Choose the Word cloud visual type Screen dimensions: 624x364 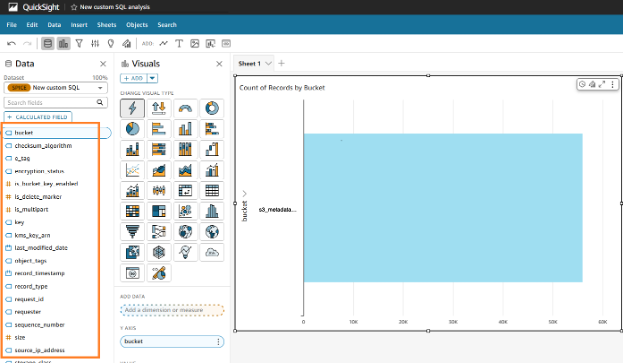[x=212, y=253]
